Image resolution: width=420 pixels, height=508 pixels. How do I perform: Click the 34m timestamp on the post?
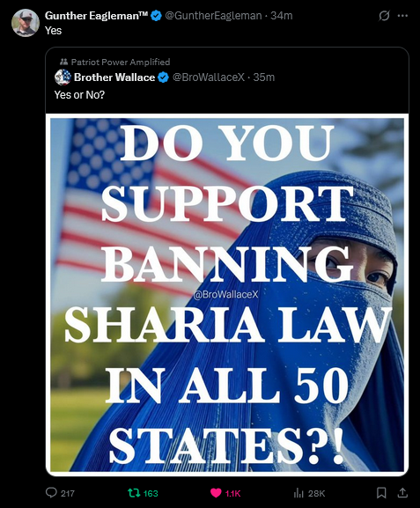(281, 16)
